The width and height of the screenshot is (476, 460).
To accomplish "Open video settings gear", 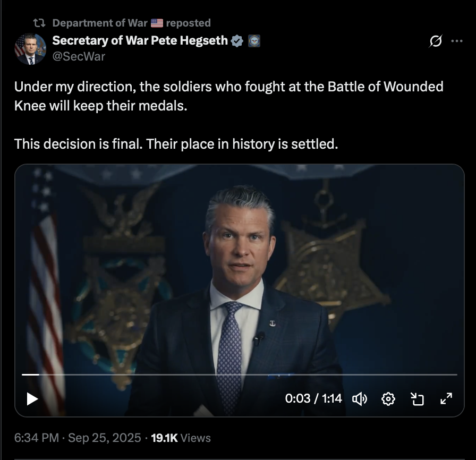I will tap(388, 398).
